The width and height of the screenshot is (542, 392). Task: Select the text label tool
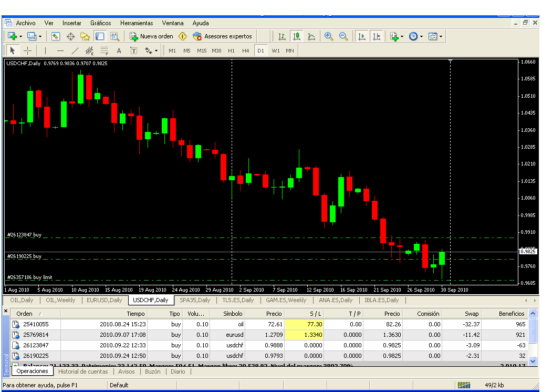pyautogui.click(x=133, y=50)
